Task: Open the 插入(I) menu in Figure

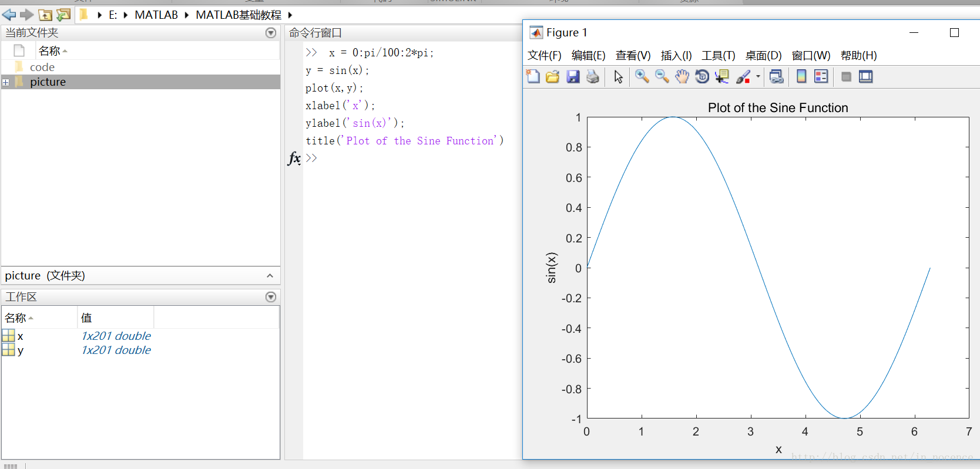Action: (x=676, y=56)
